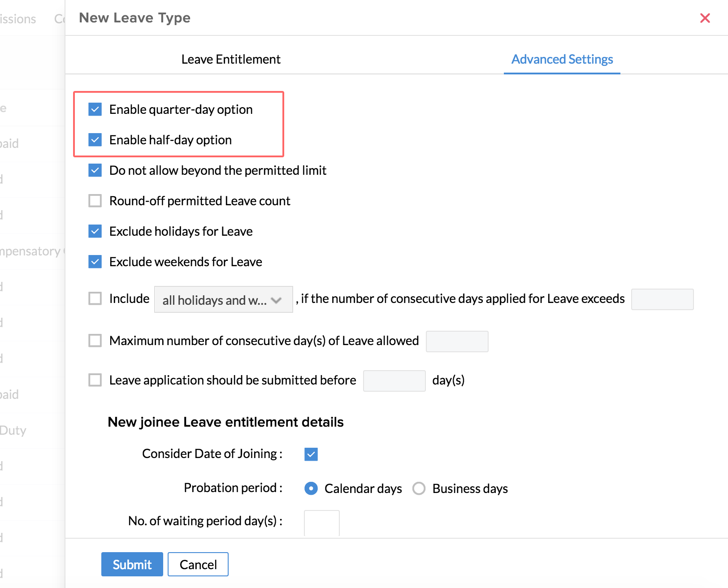The image size is (728, 588).
Task: Enable Round-off permitted Leave count
Action: tap(95, 201)
